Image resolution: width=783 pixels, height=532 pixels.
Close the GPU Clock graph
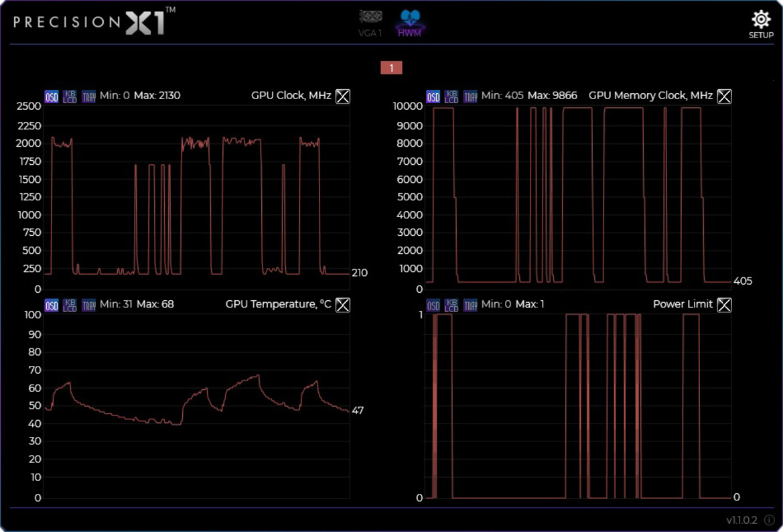[x=342, y=96]
